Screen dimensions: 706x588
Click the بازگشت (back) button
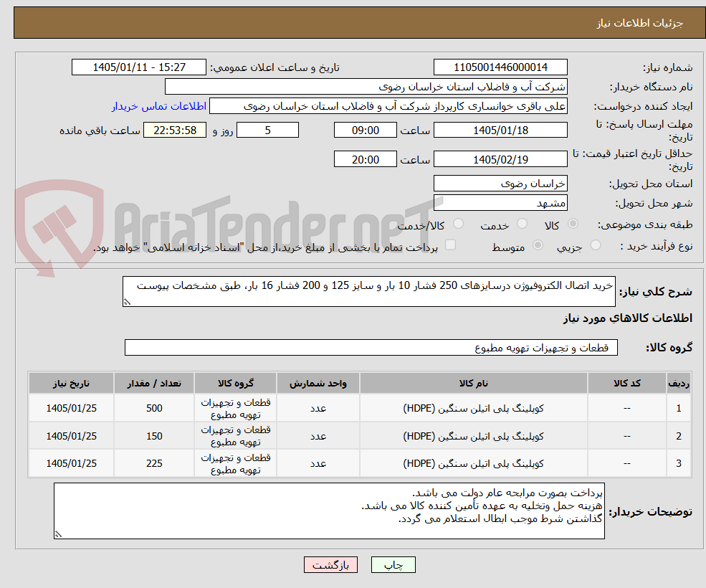tap(330, 564)
